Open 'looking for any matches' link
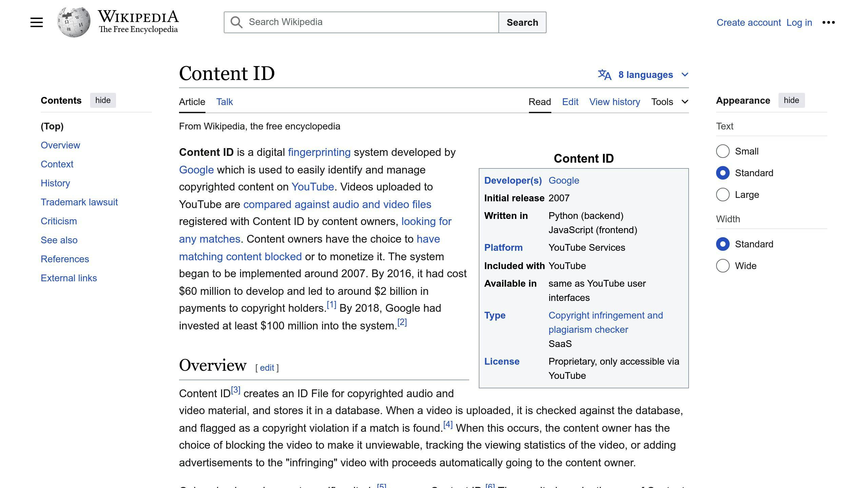 tap(426, 221)
